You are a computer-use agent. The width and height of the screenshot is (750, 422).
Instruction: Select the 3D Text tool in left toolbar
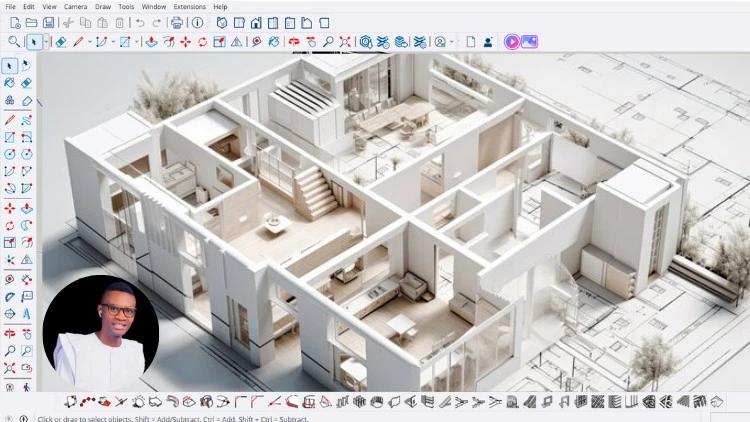(26, 314)
